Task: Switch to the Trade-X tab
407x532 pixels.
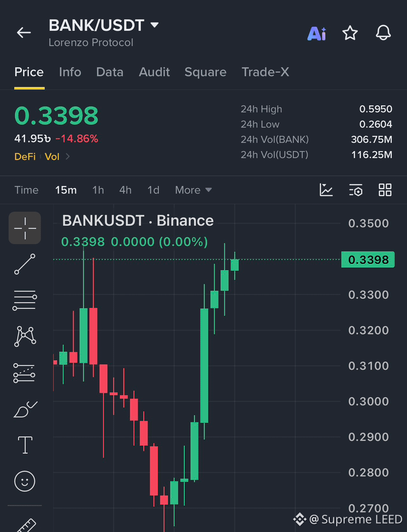Action: coord(265,72)
